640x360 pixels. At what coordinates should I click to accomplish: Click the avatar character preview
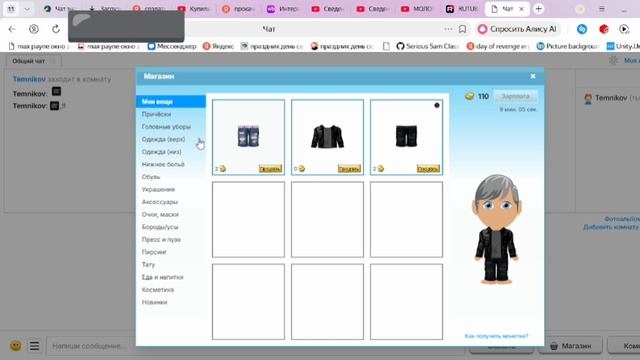tap(496, 229)
